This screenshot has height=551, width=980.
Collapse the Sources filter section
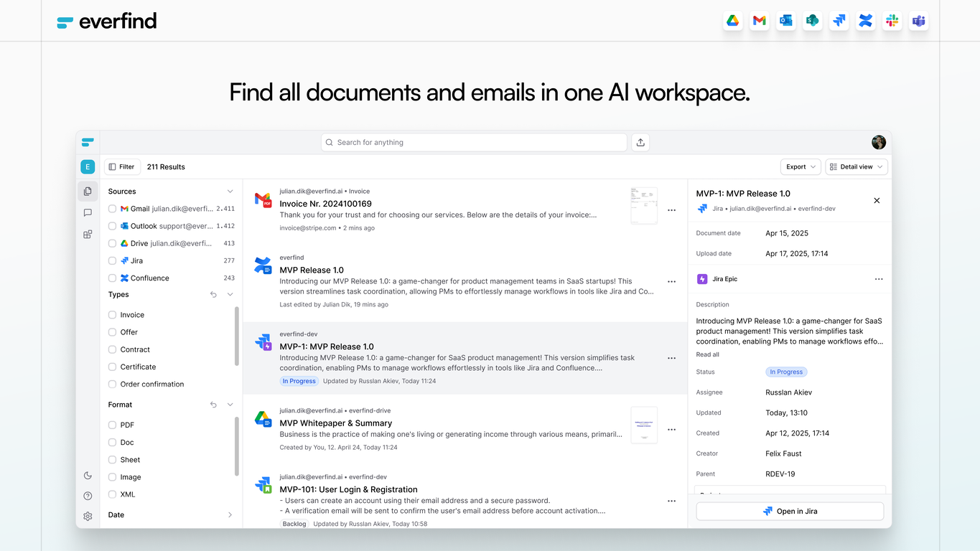click(x=230, y=191)
